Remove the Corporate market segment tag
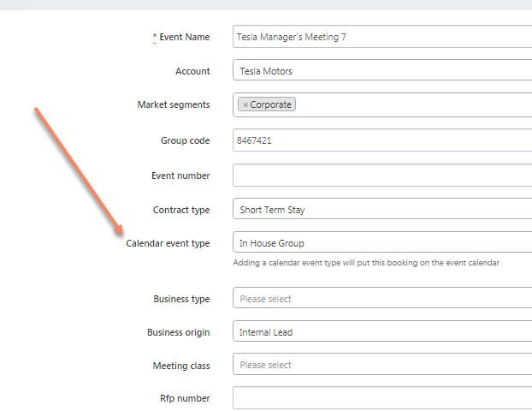Image resolution: width=532 pixels, height=411 pixels. (x=245, y=104)
